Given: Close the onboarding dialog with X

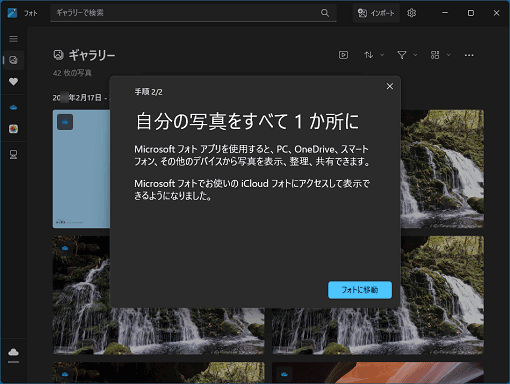Looking at the screenshot, I should point(390,86).
